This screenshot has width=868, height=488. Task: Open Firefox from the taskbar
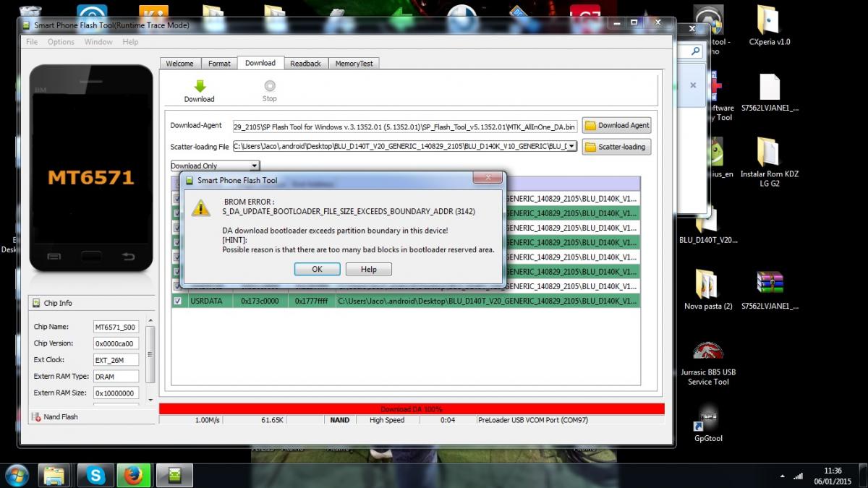[134, 475]
